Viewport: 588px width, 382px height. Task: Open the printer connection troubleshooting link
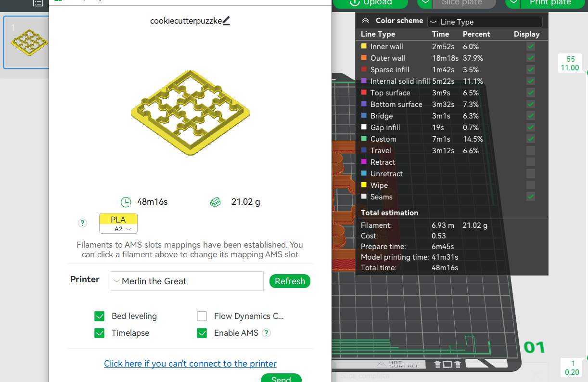point(190,363)
